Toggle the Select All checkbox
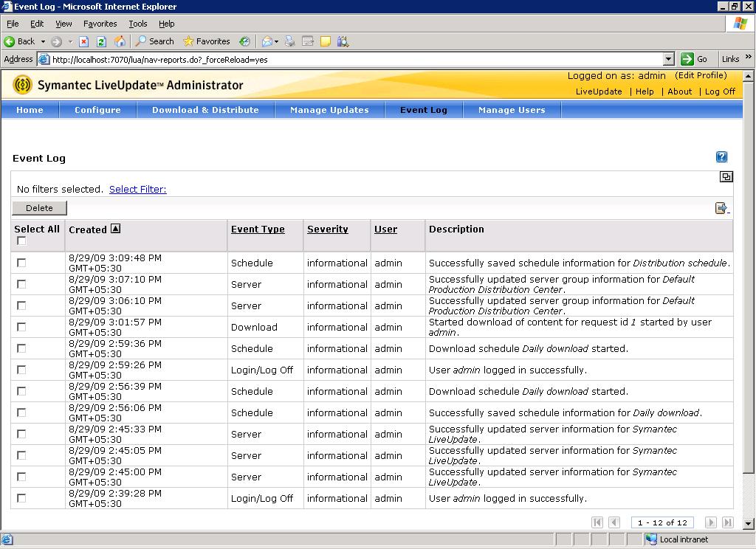The width and height of the screenshot is (756, 549). (x=21, y=241)
